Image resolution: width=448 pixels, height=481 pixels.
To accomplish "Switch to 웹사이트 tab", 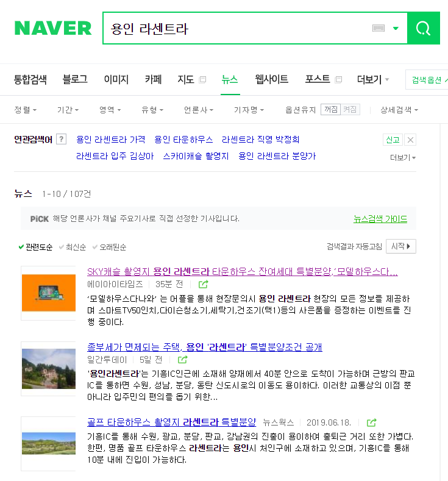I will [272, 79].
